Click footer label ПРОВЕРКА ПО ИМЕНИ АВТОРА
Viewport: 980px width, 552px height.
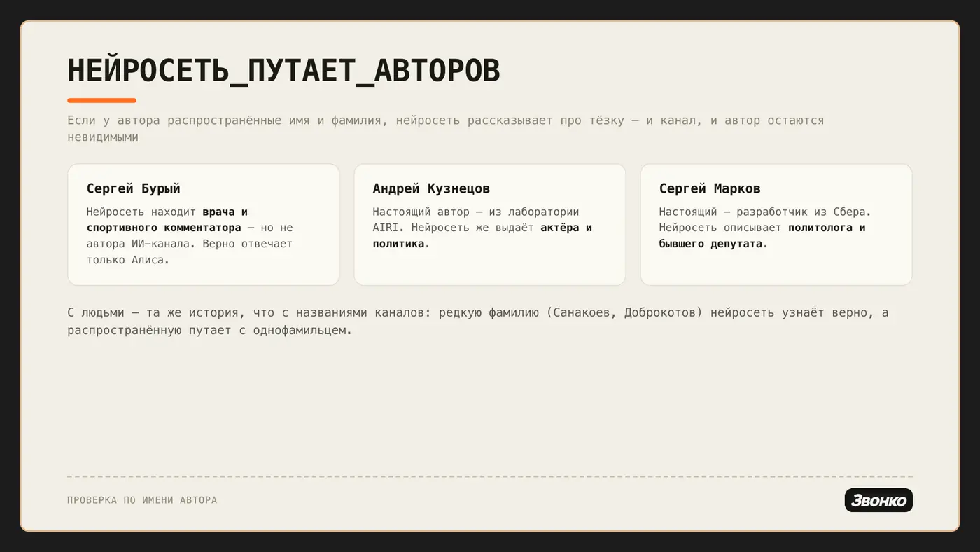click(x=142, y=500)
